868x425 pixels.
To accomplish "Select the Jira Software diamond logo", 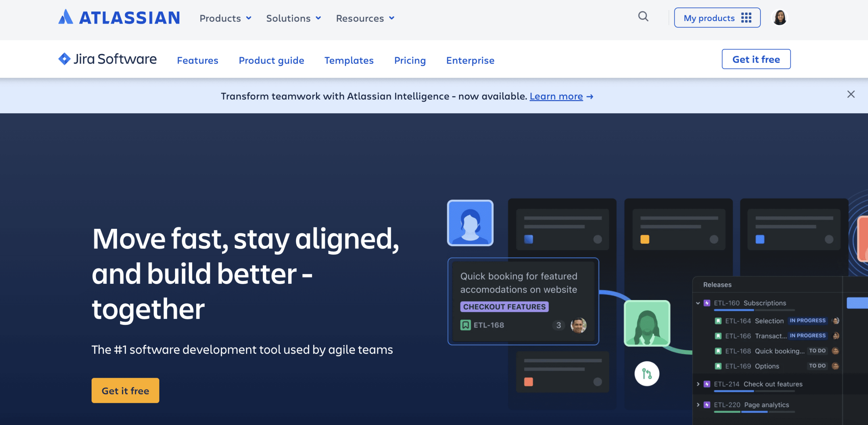I will [x=64, y=58].
